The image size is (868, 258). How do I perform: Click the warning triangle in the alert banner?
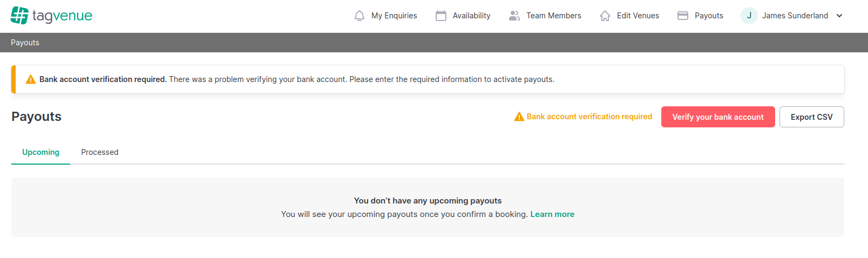coord(31,79)
